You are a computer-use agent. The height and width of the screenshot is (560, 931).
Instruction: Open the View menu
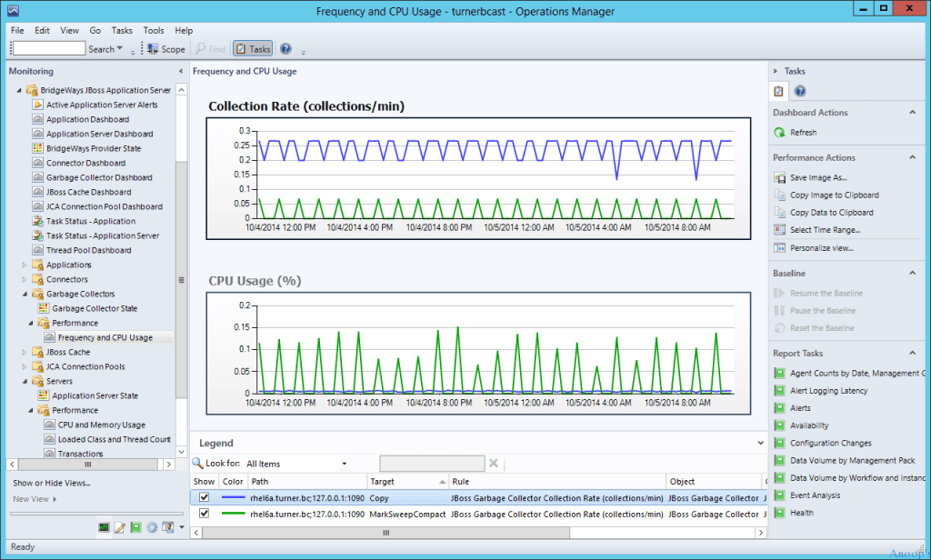[69, 30]
